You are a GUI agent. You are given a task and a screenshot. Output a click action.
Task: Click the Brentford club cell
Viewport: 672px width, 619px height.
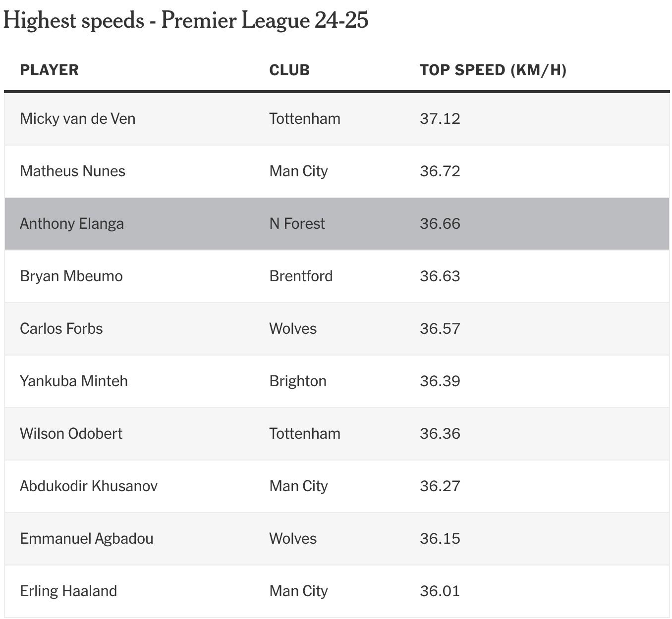tap(301, 276)
